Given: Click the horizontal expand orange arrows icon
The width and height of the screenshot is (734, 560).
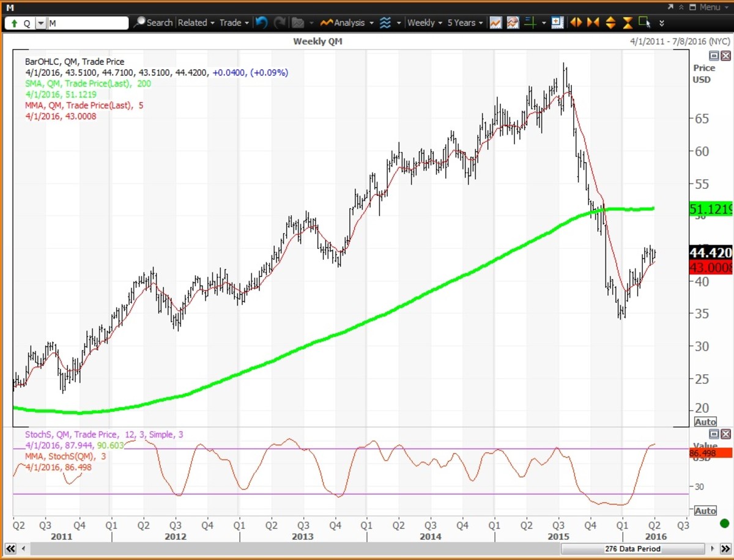Looking at the screenshot, I should click(576, 23).
